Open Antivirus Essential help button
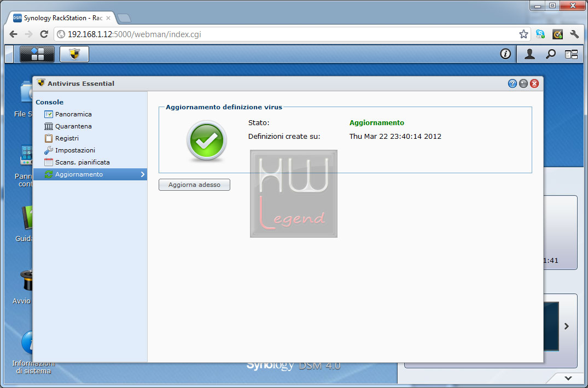The height and width of the screenshot is (388, 588). 513,84
